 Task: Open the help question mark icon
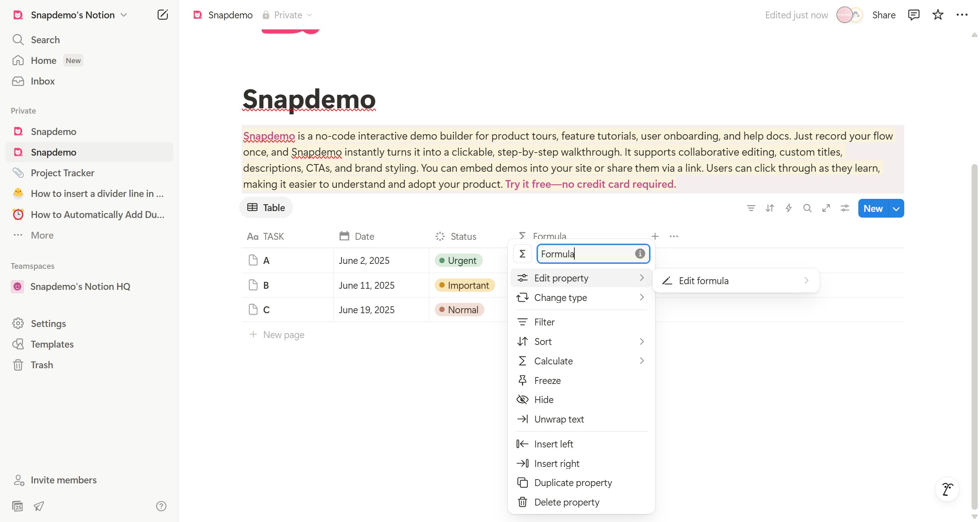point(161,506)
